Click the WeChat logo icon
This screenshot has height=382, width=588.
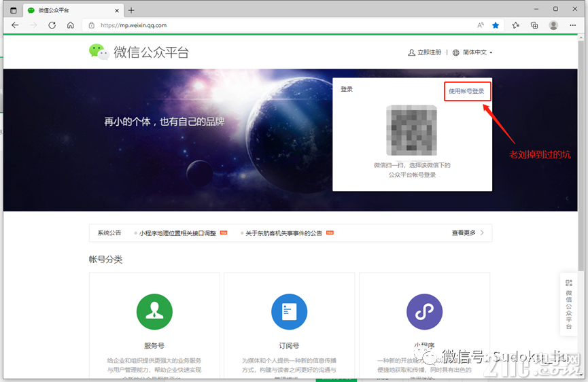tap(99, 52)
